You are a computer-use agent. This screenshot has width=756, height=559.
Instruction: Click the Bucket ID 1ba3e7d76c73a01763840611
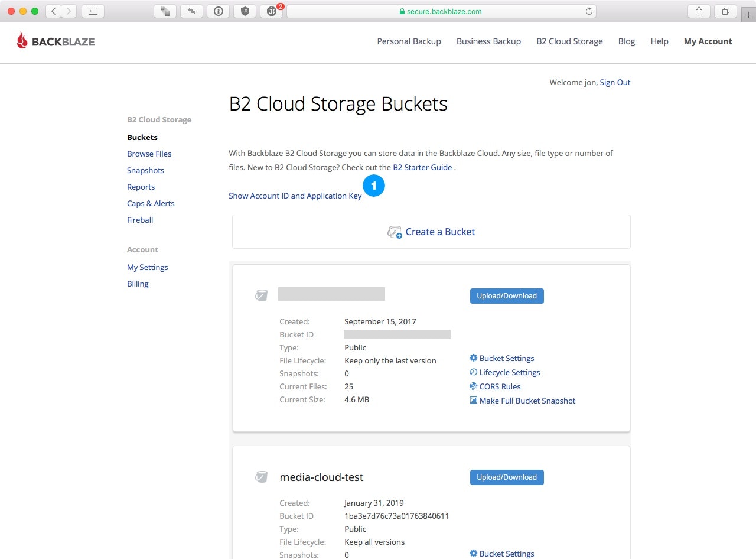(x=397, y=516)
